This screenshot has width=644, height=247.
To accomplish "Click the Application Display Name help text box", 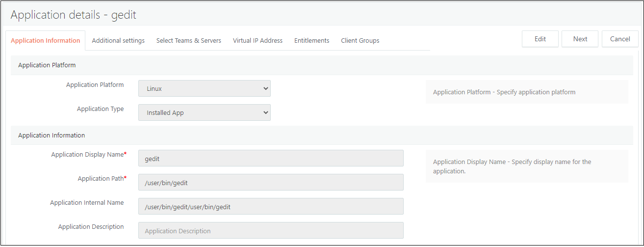I will (x=526, y=166).
